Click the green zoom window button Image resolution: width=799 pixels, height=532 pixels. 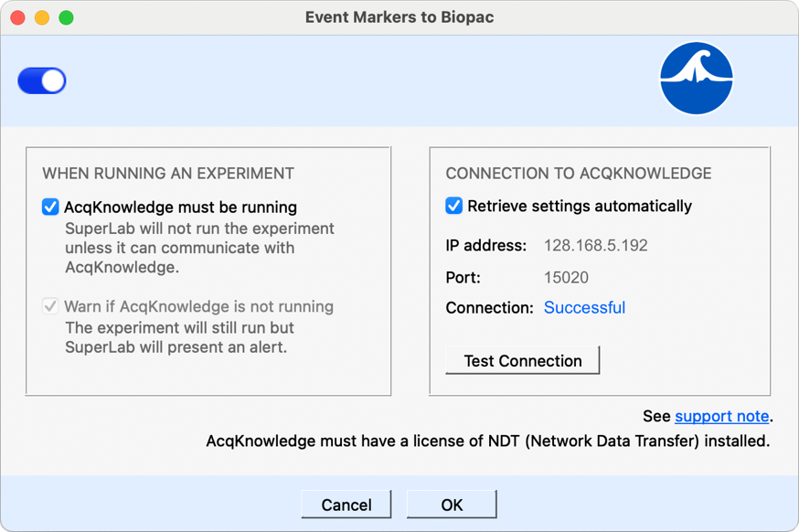click(64, 16)
